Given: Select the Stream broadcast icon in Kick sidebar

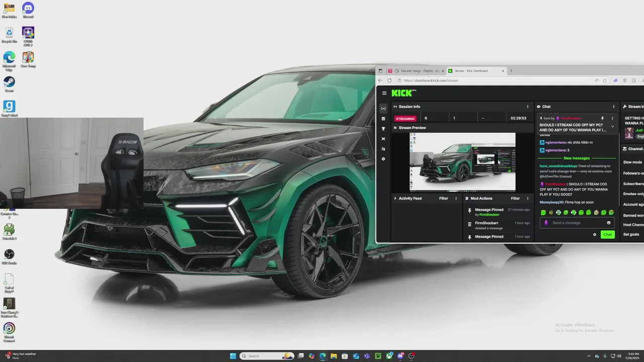Looking at the screenshot, I should (x=383, y=109).
